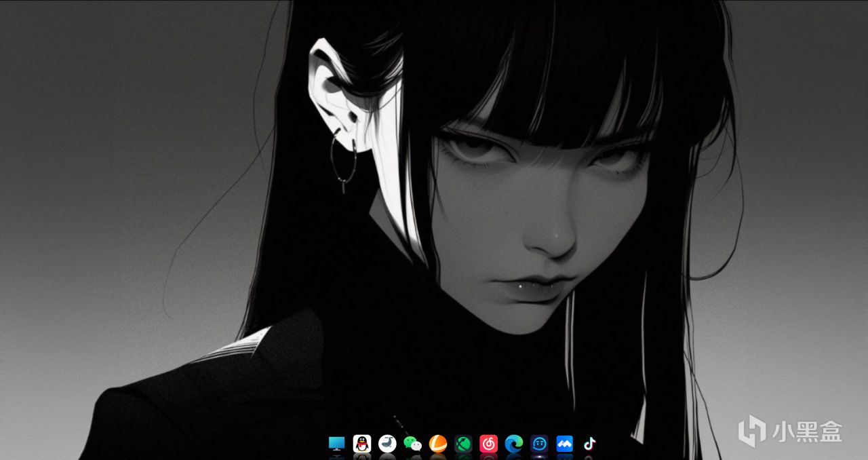Open Microsoft Edge browser from dock
This screenshot has height=460, width=868.
[x=514, y=444]
